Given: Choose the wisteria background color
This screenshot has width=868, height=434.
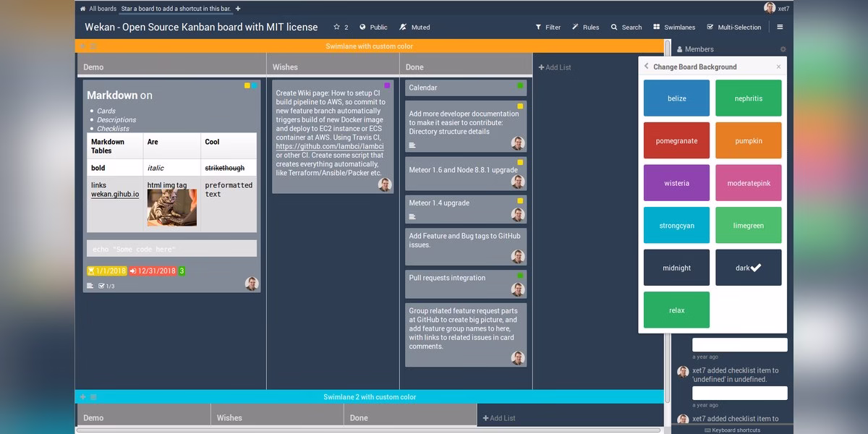Looking at the screenshot, I should pyautogui.click(x=676, y=183).
